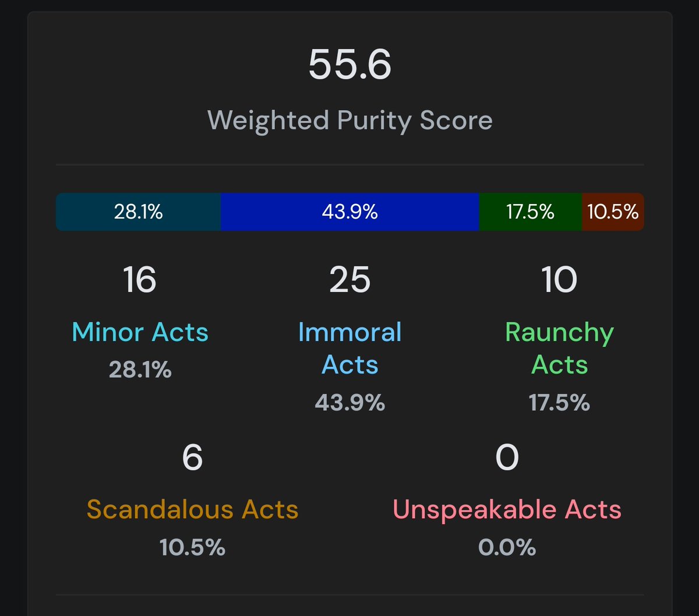The height and width of the screenshot is (616, 699).
Task: Click the 10.5% text under Scandalous Acts
Action: 192,547
